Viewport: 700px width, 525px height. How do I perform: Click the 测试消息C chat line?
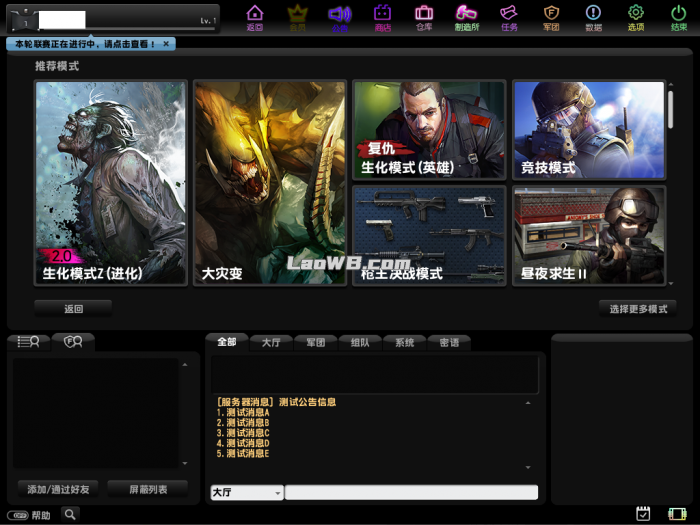(x=243, y=433)
